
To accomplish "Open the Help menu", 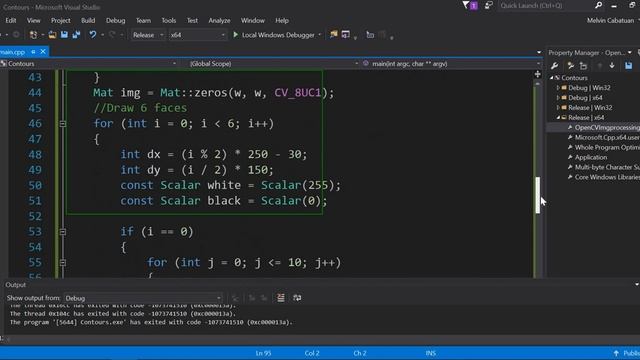I will click(x=282, y=20).
